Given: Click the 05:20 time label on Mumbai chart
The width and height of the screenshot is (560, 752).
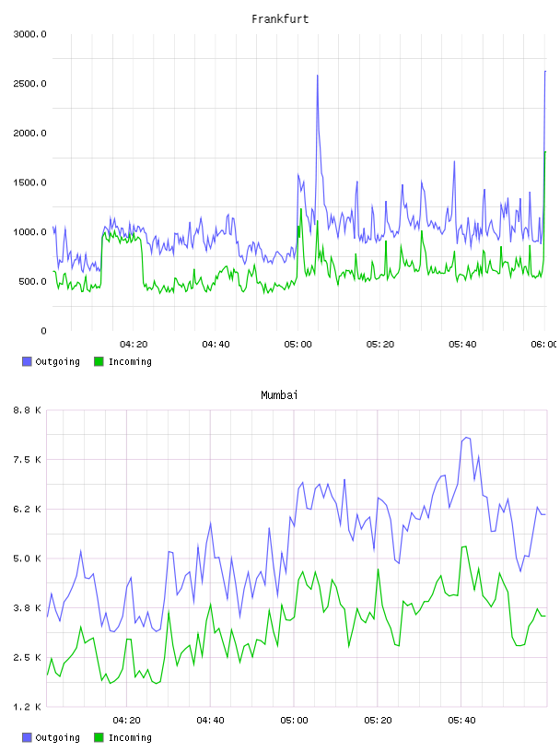Looking at the screenshot, I should coord(378,721).
